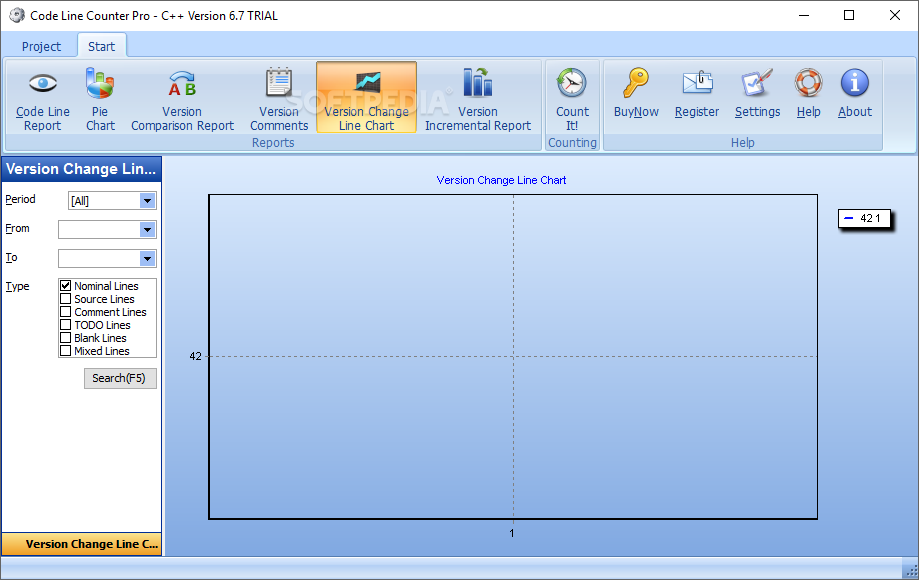
Task: Check the Blank Lines option
Action: point(66,338)
